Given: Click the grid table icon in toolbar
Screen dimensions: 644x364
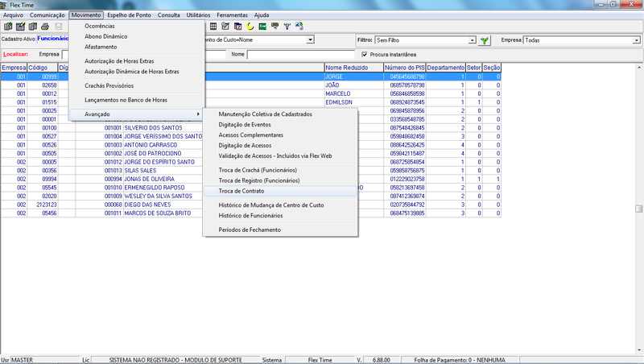Looking at the screenshot, I should (213, 27).
